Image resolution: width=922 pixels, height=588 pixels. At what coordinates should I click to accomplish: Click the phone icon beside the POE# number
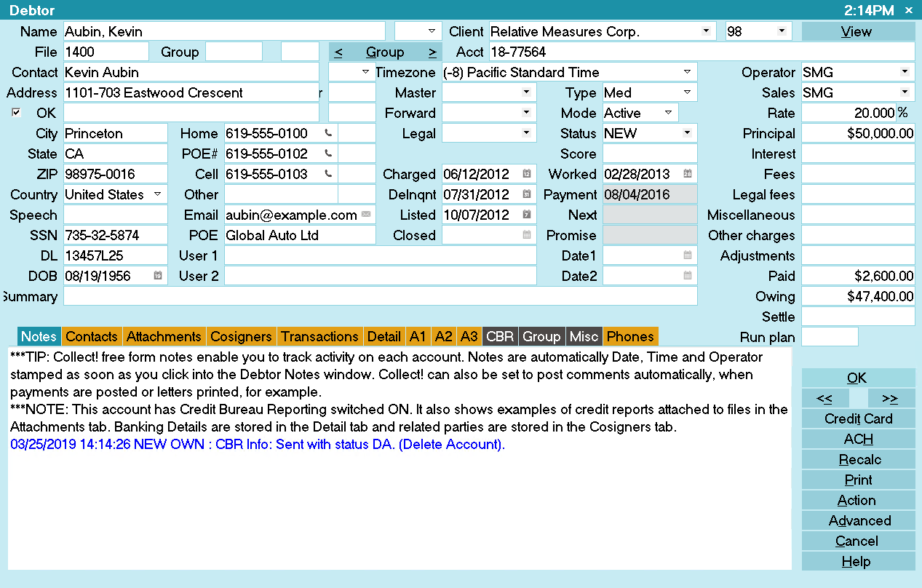point(328,154)
